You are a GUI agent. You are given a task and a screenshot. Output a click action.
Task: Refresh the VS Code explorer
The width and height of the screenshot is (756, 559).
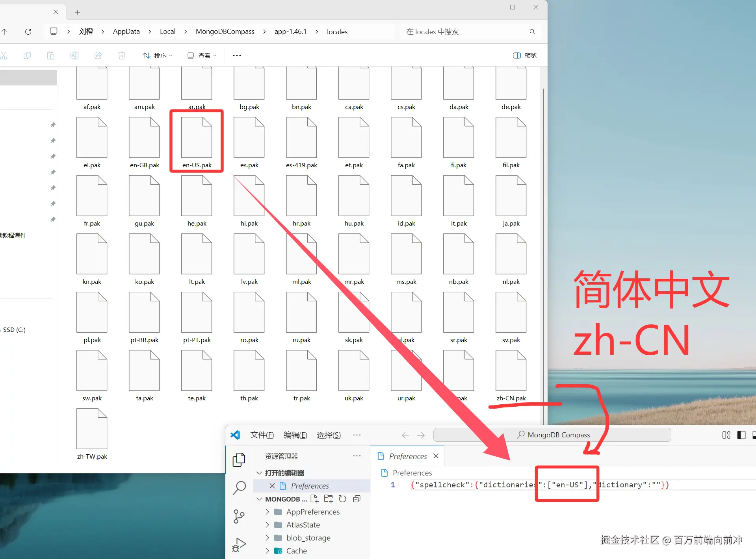(x=342, y=499)
